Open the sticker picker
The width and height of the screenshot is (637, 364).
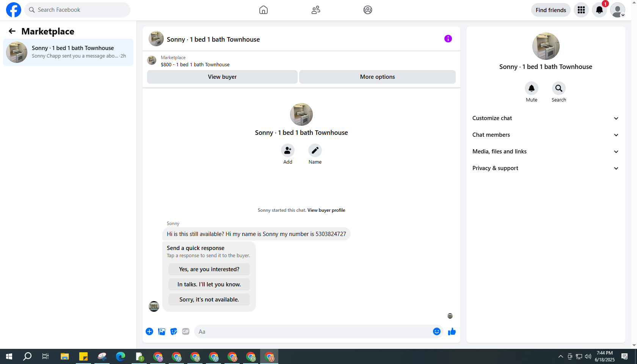174,332
